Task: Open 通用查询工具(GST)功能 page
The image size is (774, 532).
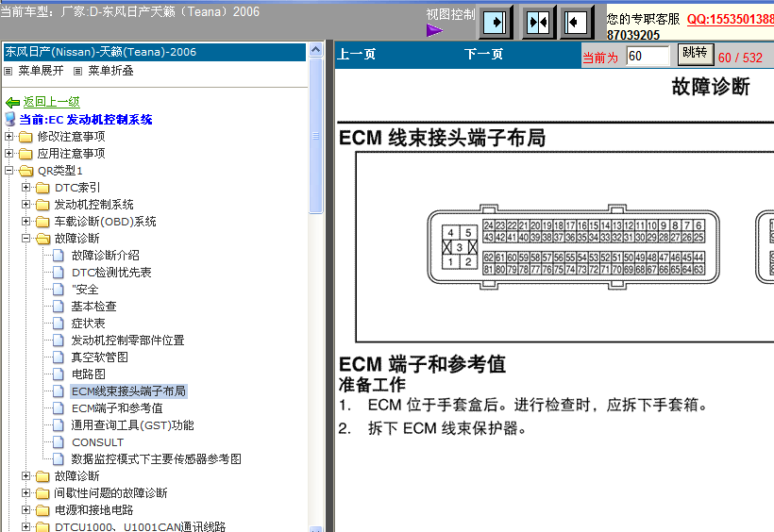Action: point(133,424)
